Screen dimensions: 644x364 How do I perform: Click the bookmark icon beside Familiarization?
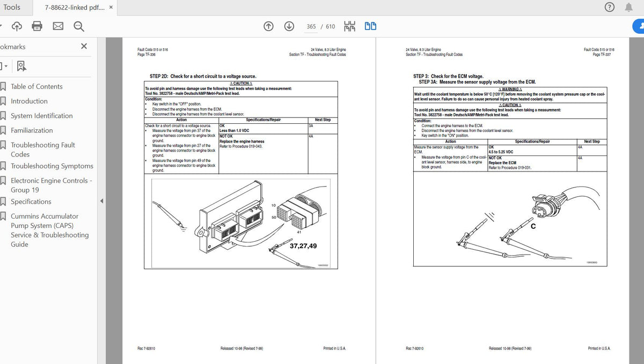(3, 130)
